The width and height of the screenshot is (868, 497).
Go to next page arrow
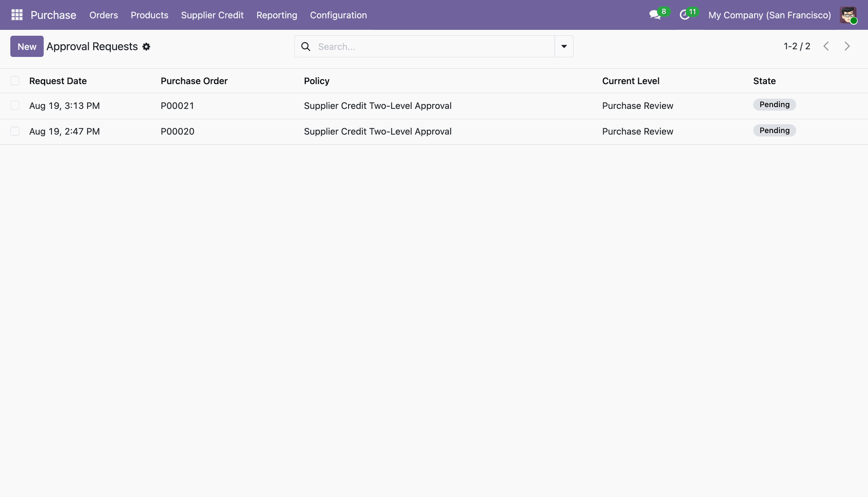click(x=847, y=46)
